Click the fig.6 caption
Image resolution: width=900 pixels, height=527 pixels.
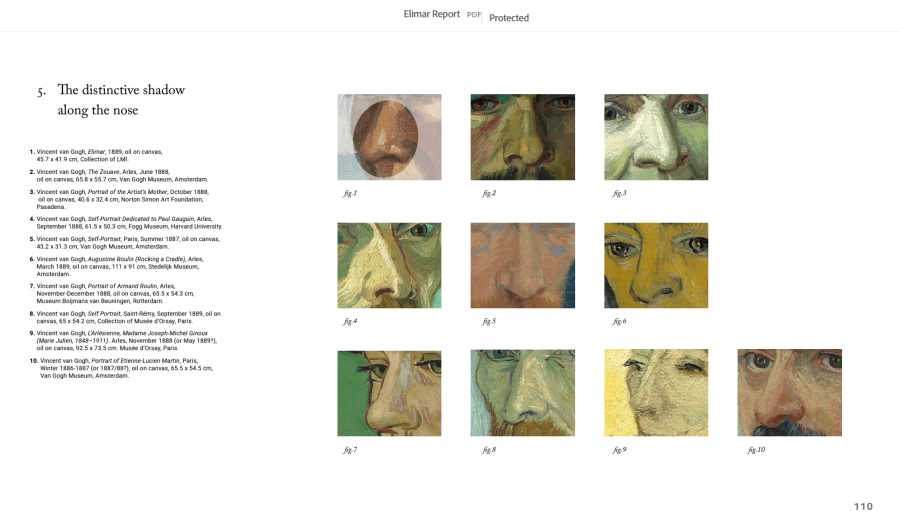[619, 321]
